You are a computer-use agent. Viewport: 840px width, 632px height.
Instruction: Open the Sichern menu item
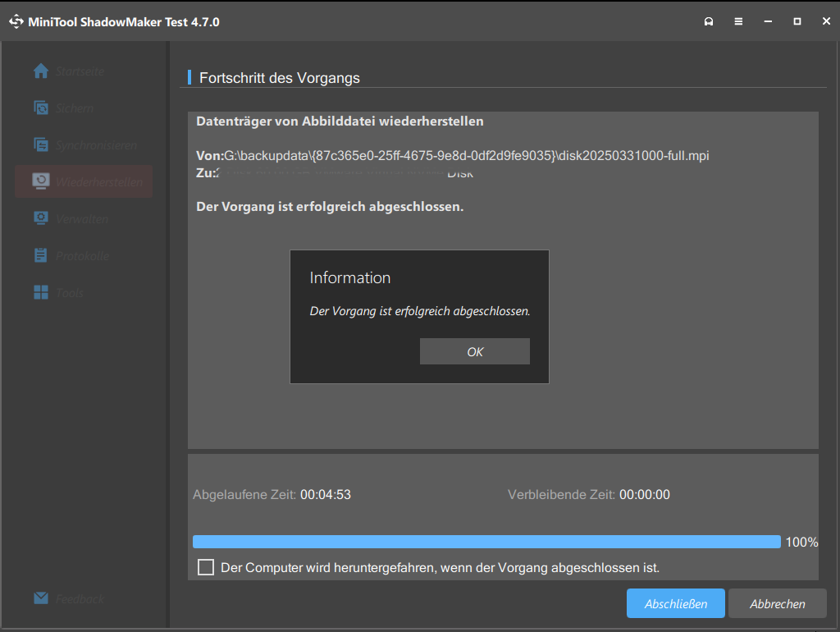point(84,108)
